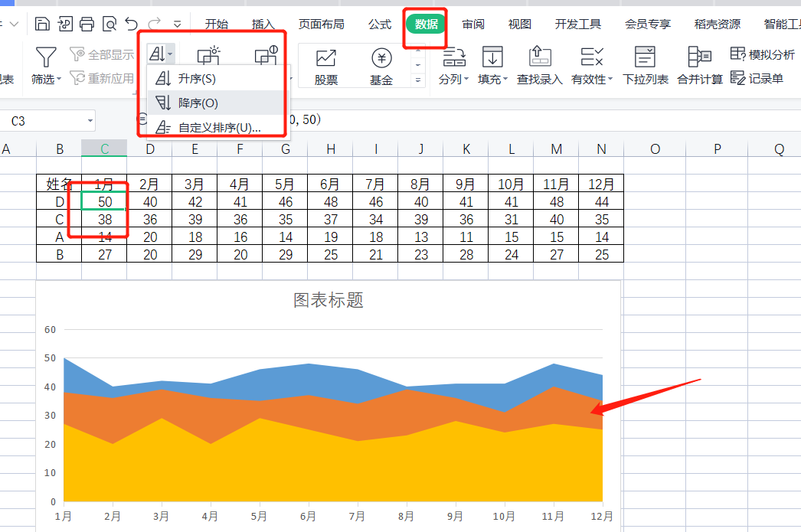Image resolution: width=801 pixels, height=532 pixels.
Task: Select Ascending (升序) from the sort menu
Action: point(196,79)
